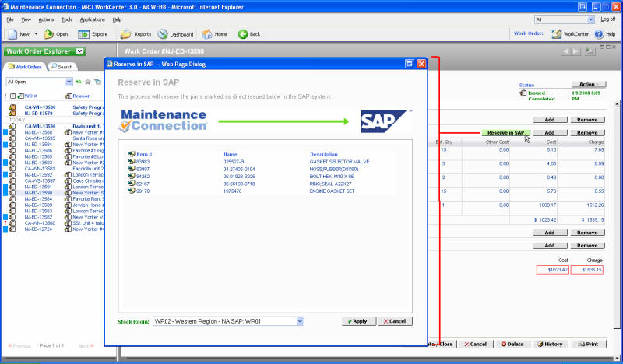The height and width of the screenshot is (364, 623).
Task: Open WorkCenter icon in top right
Action: point(557,34)
